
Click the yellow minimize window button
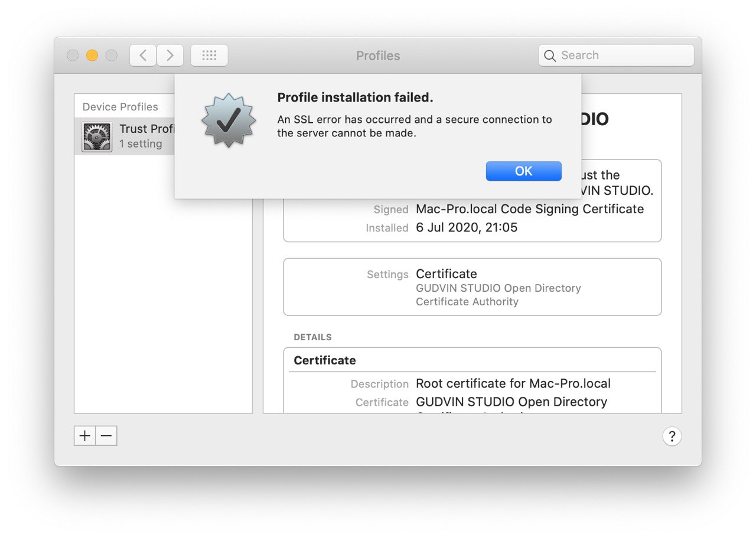click(x=92, y=56)
